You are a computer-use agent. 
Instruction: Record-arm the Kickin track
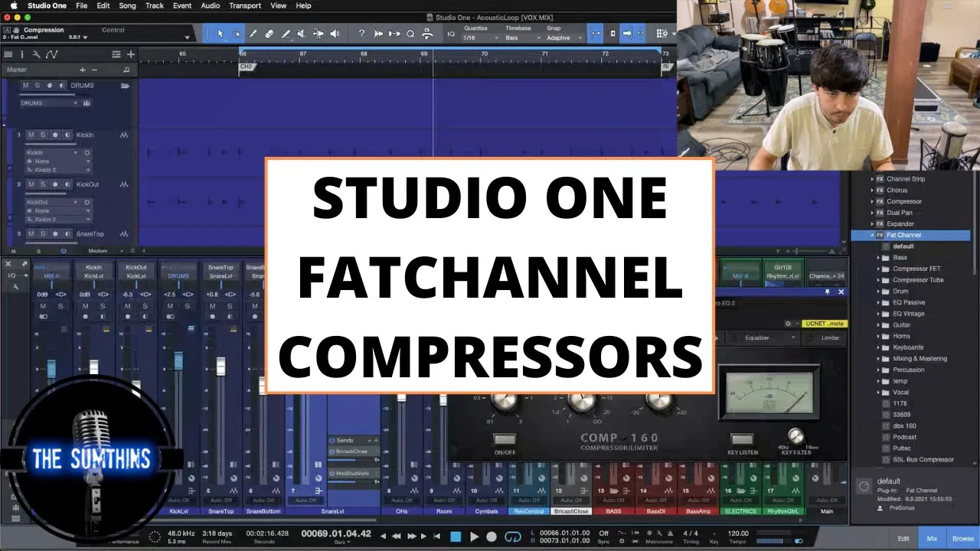coord(55,135)
